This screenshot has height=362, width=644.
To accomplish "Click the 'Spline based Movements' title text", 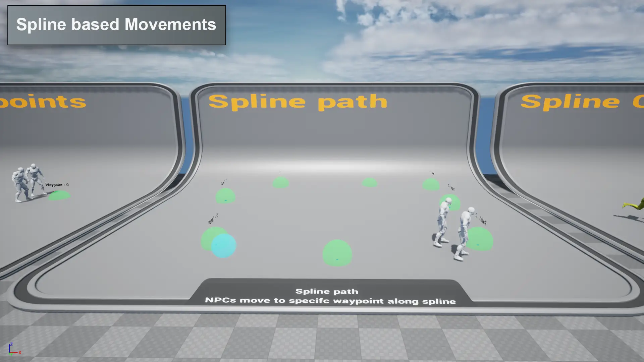I will click(x=116, y=24).
